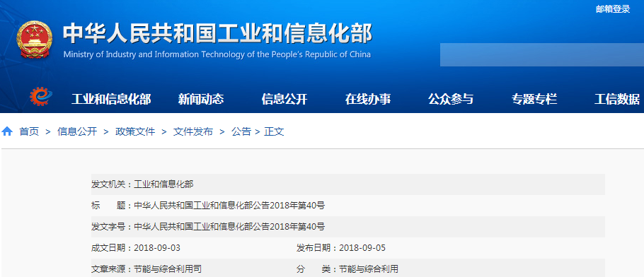The width and height of the screenshot is (644, 277).
Task: Go to 信息公开 in the breadcrumb
Action: [x=77, y=131]
